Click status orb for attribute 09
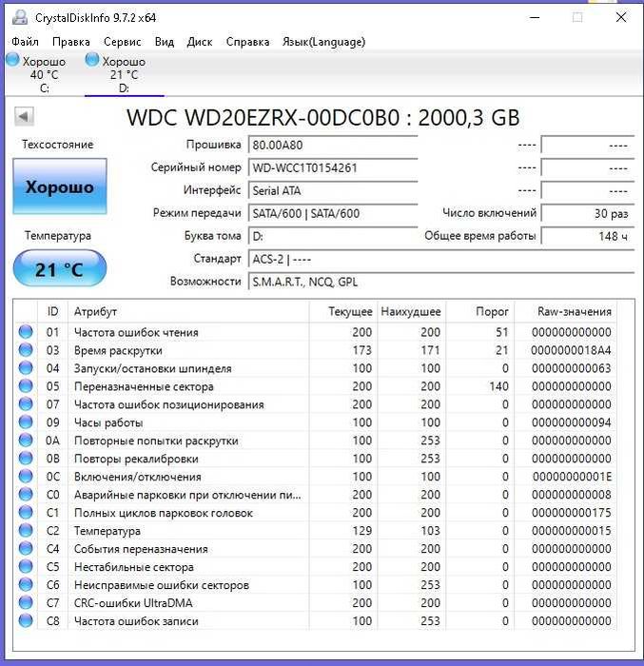Viewport: 644px width, 666px height. 26,422
